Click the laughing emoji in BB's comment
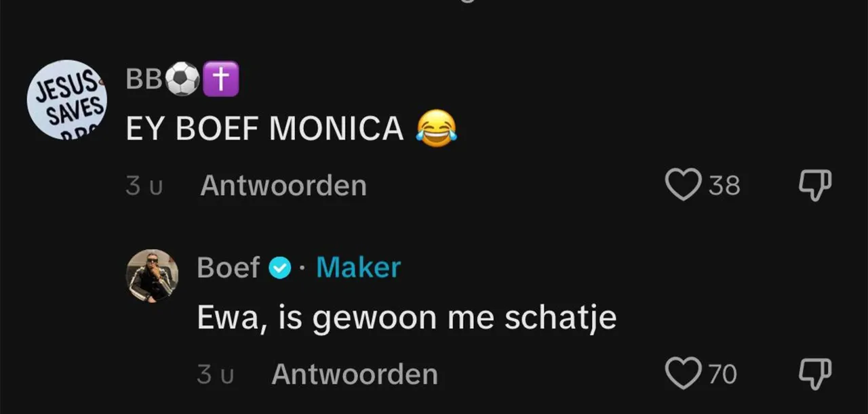The image size is (868, 414). pyautogui.click(x=436, y=128)
